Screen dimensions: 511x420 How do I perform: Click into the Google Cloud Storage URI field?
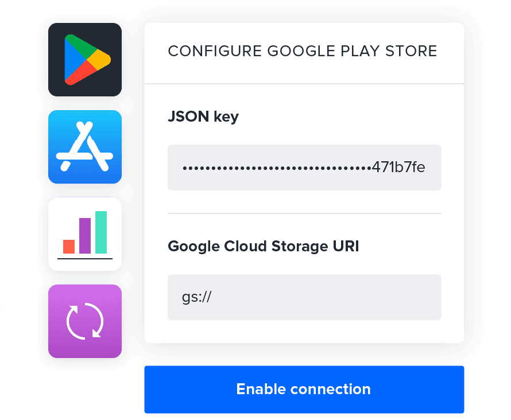304,297
